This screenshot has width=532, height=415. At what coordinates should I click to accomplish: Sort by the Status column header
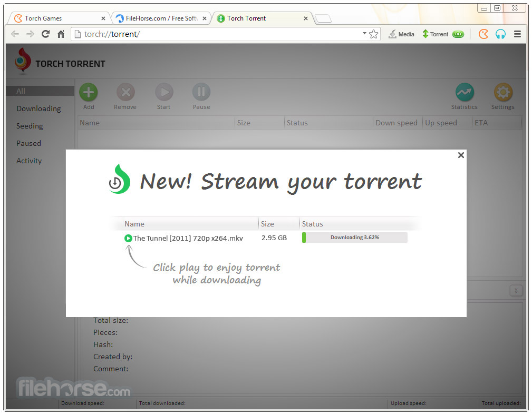pos(328,123)
